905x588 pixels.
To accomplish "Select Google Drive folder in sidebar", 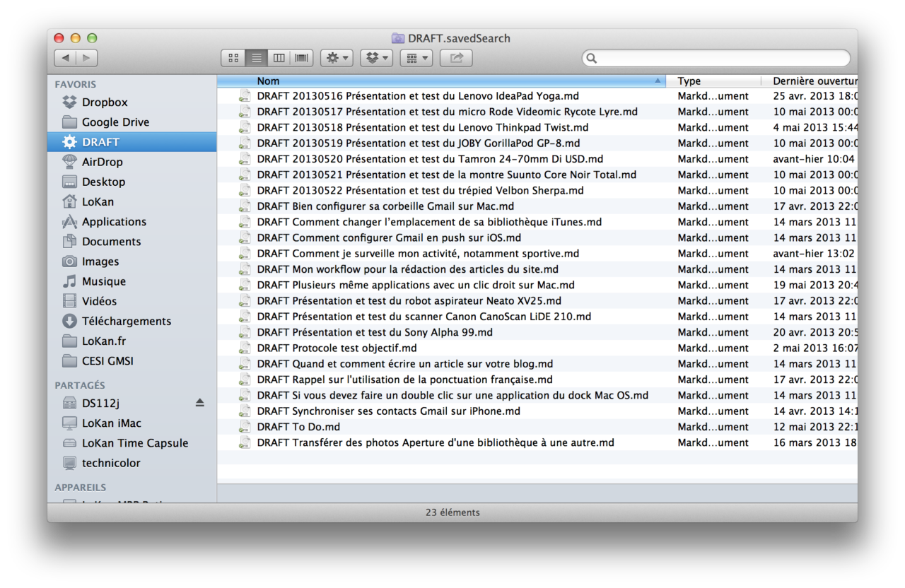I will [x=115, y=122].
